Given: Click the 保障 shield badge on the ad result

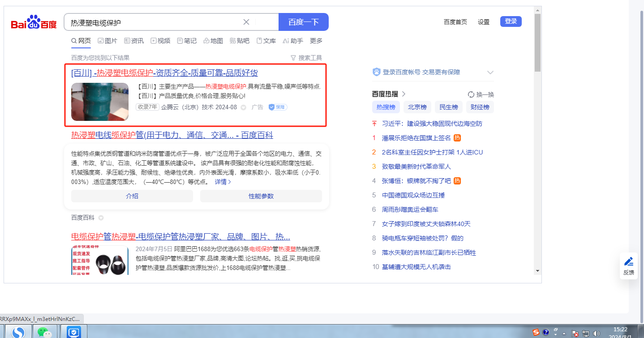Looking at the screenshot, I should (278, 107).
